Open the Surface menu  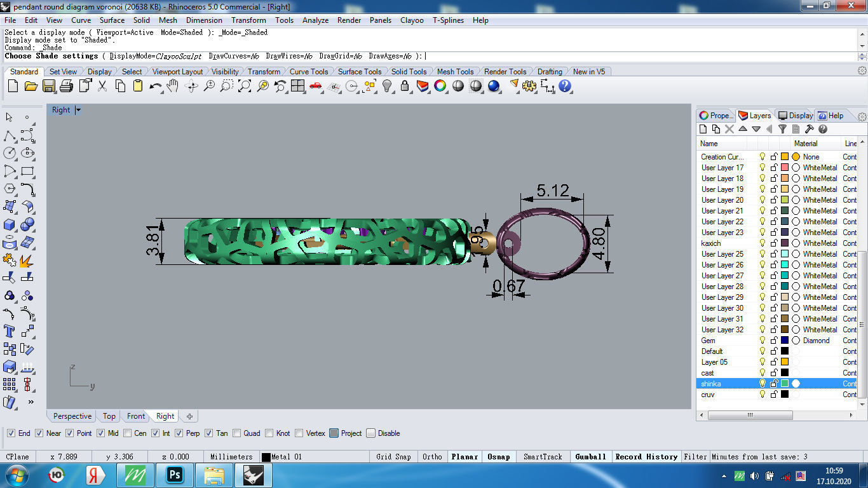click(x=112, y=20)
